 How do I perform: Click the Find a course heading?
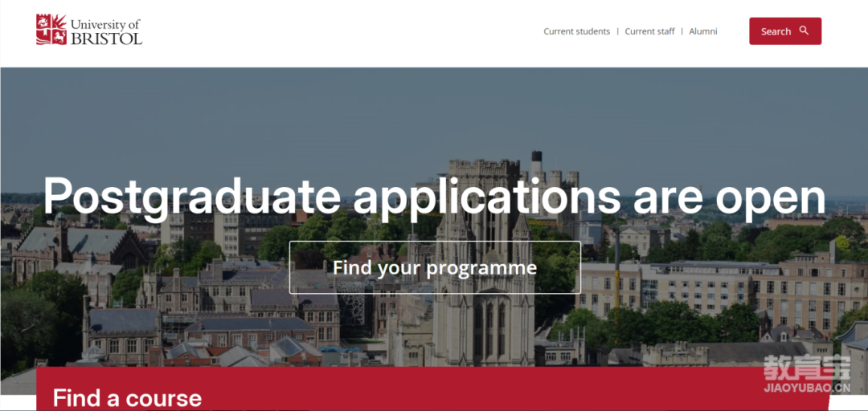pos(127,398)
